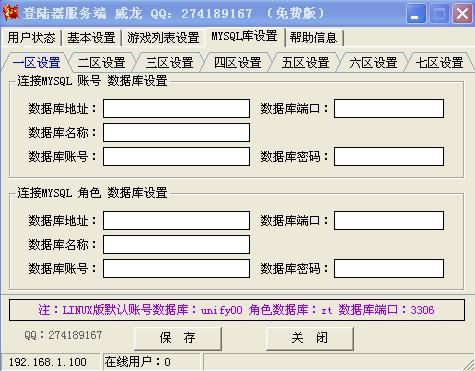Focus account database 数据库地址 field

[x=176, y=108]
